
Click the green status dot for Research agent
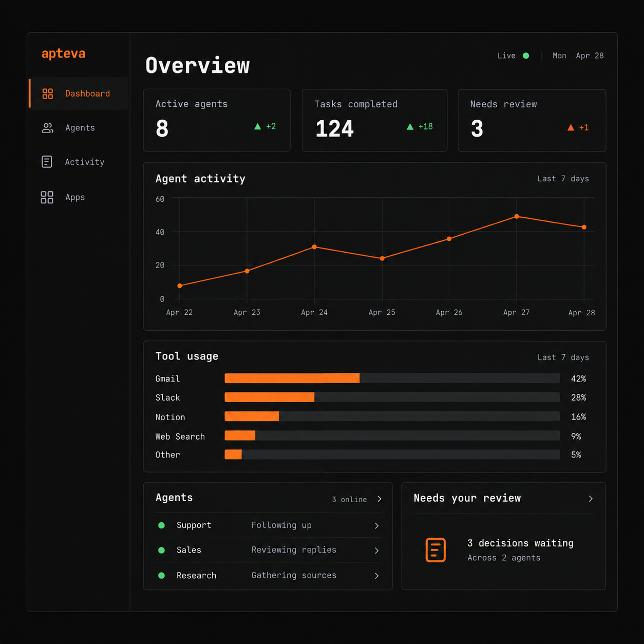click(x=161, y=576)
